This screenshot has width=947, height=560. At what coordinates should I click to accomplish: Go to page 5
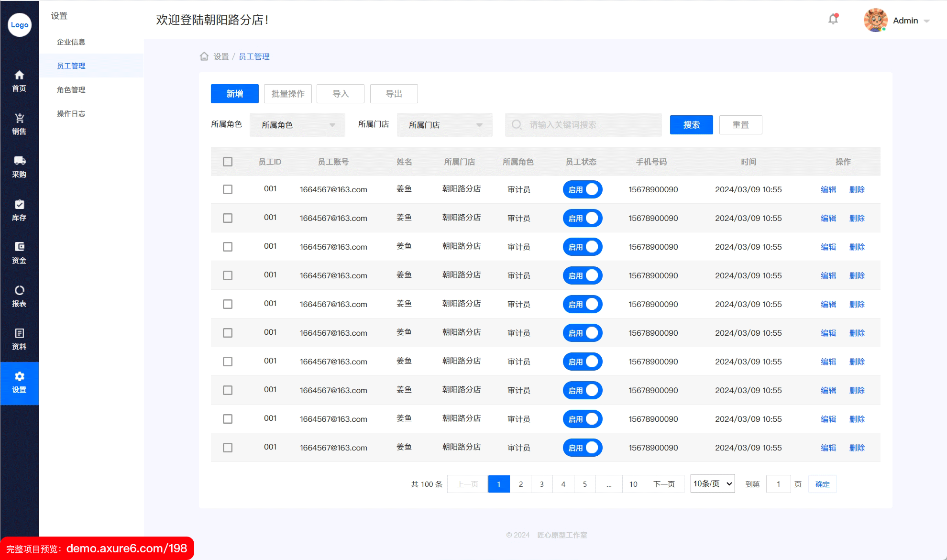585,484
